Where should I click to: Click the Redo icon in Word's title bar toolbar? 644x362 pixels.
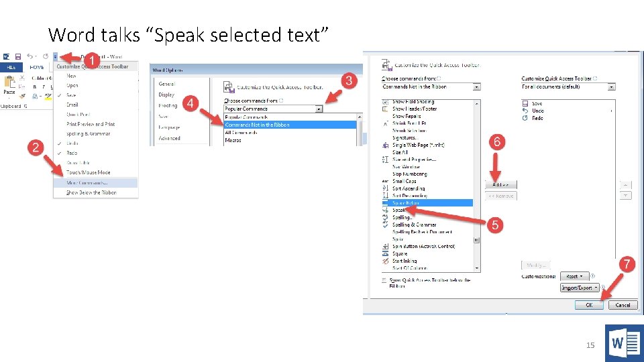(46, 56)
